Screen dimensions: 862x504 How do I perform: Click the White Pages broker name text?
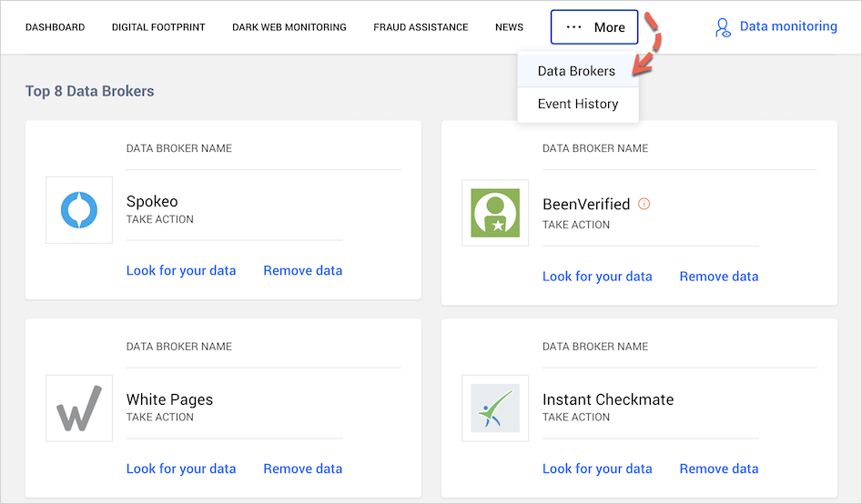(x=169, y=399)
